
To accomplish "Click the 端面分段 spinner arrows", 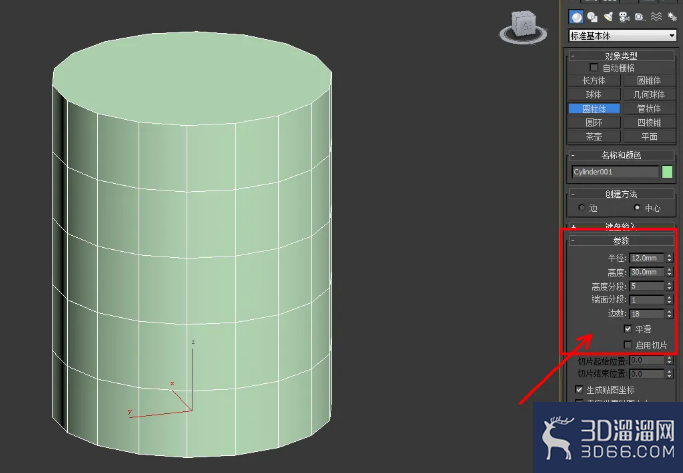I will (x=669, y=300).
